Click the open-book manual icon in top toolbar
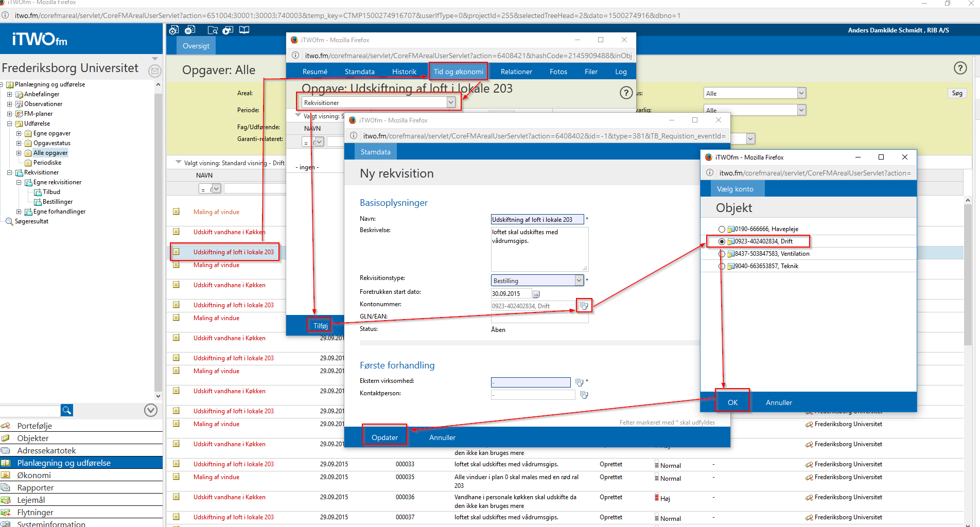The width and height of the screenshot is (980, 527). coord(244,30)
